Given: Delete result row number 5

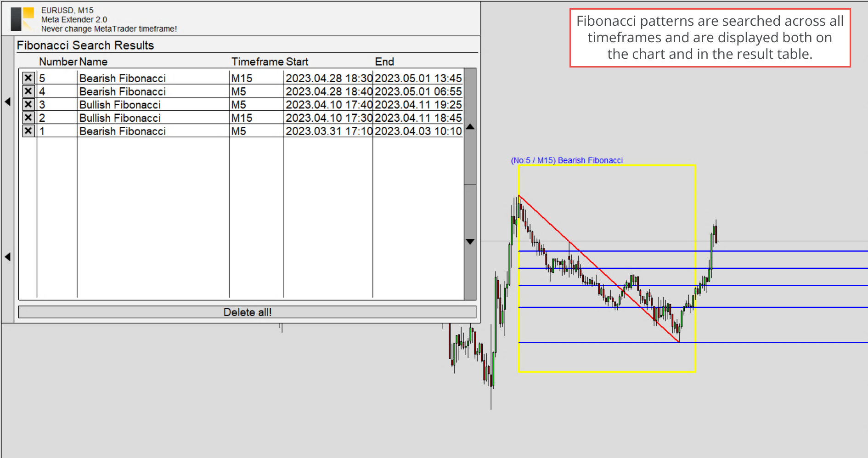Looking at the screenshot, I should point(28,78).
